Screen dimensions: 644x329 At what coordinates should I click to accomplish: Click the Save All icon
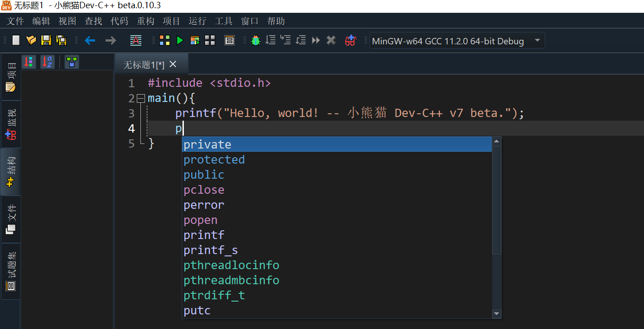61,41
